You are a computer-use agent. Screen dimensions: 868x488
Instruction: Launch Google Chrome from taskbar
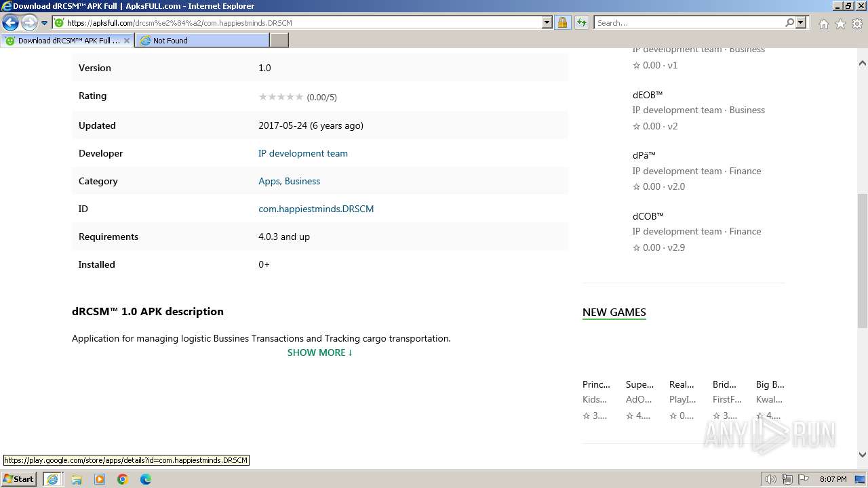point(123,479)
